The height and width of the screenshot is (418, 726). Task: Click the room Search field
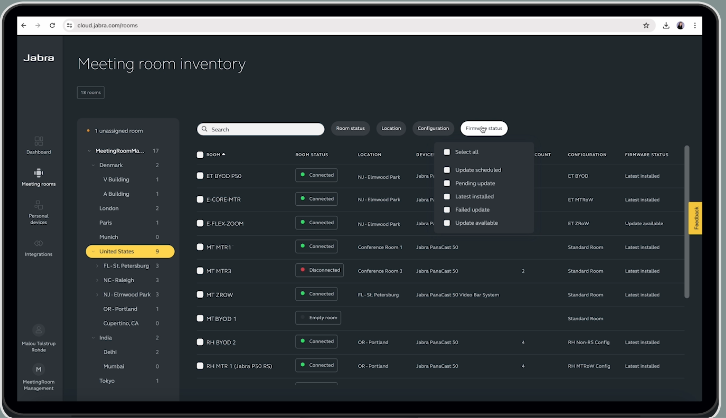[260, 129]
